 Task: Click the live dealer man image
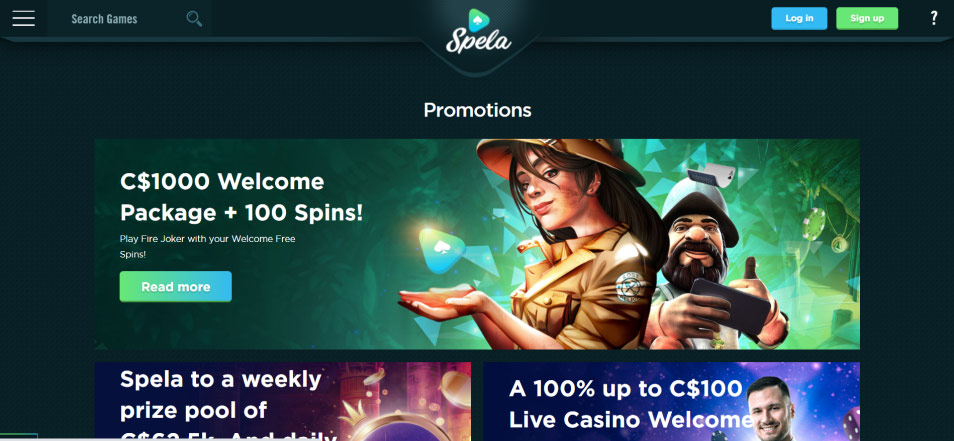pos(774,409)
